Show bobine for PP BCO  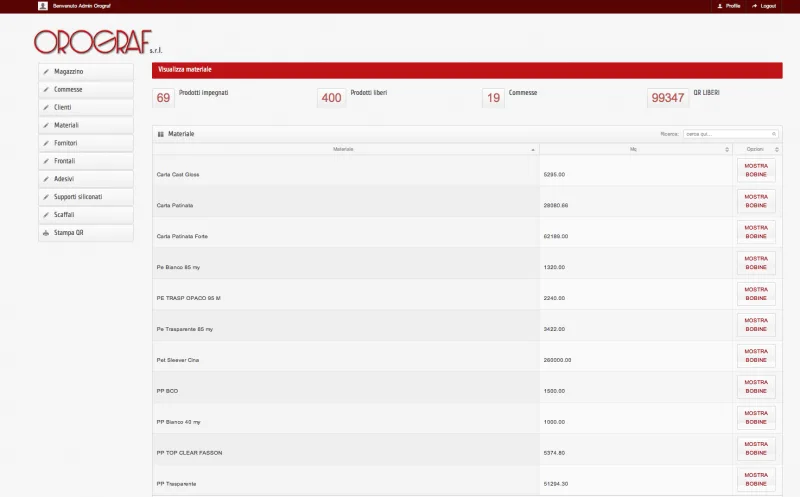[x=756, y=387]
